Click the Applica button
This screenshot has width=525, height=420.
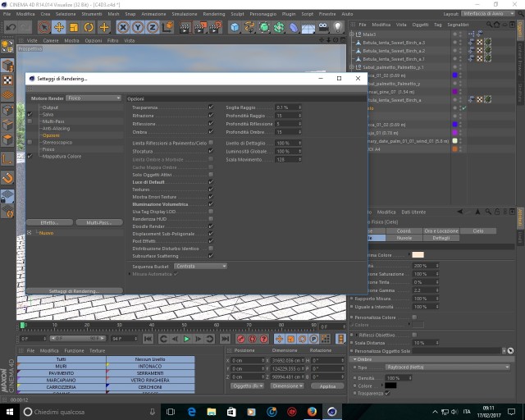point(327,386)
